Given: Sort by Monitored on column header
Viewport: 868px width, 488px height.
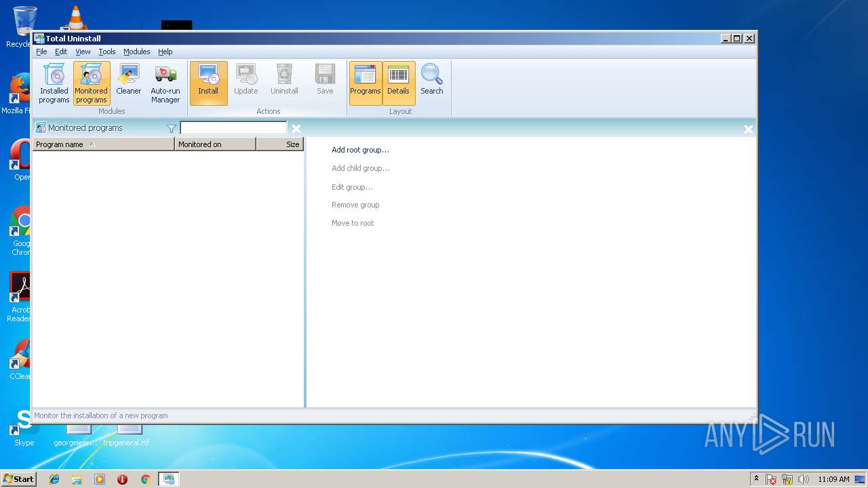Looking at the screenshot, I should coord(215,144).
